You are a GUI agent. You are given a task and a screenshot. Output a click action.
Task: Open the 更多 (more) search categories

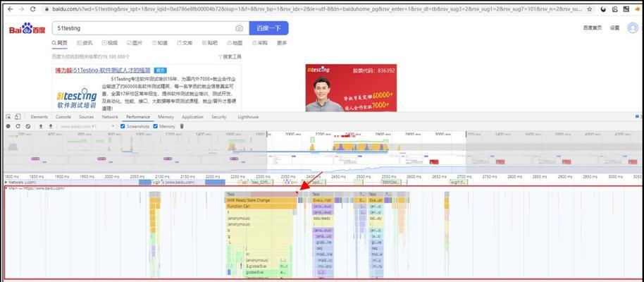(282, 43)
